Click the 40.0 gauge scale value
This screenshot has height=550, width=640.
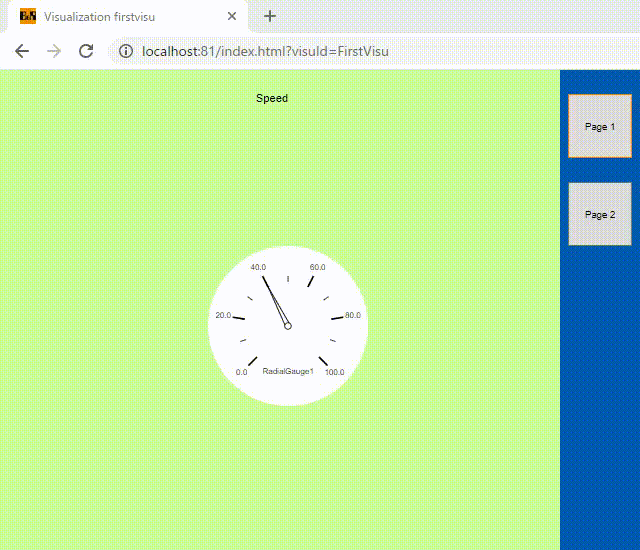click(258, 267)
